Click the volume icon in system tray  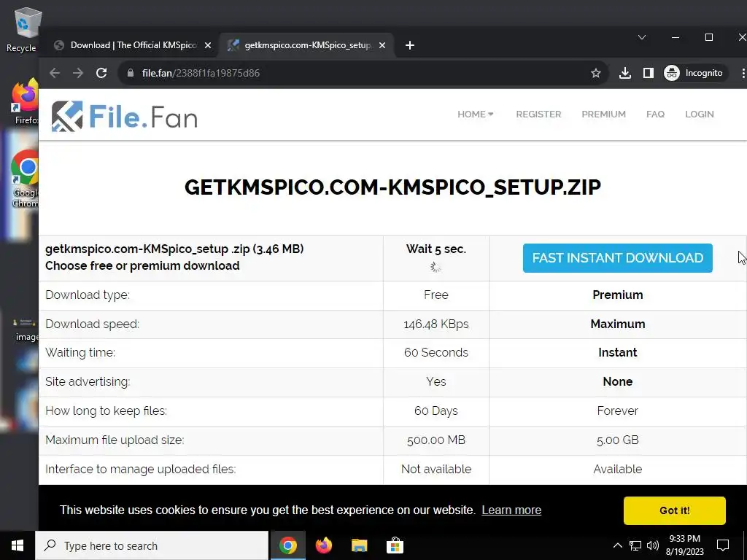coord(653,545)
